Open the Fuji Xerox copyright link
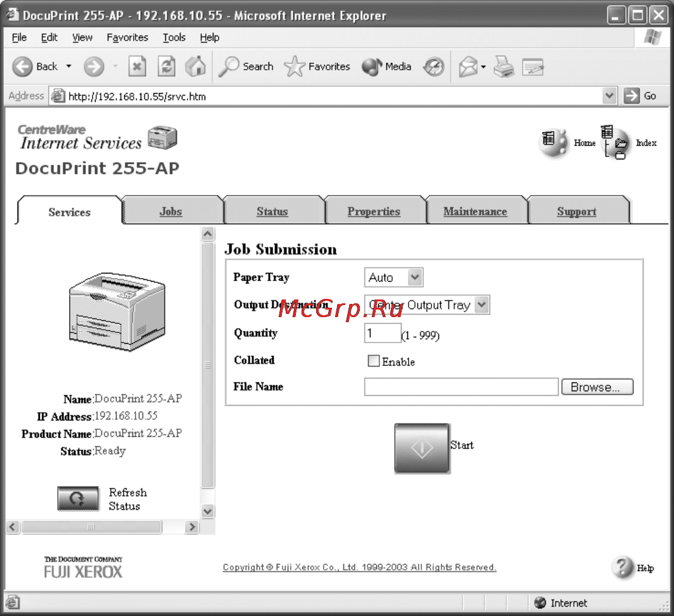This screenshot has width=674, height=616. (359, 567)
